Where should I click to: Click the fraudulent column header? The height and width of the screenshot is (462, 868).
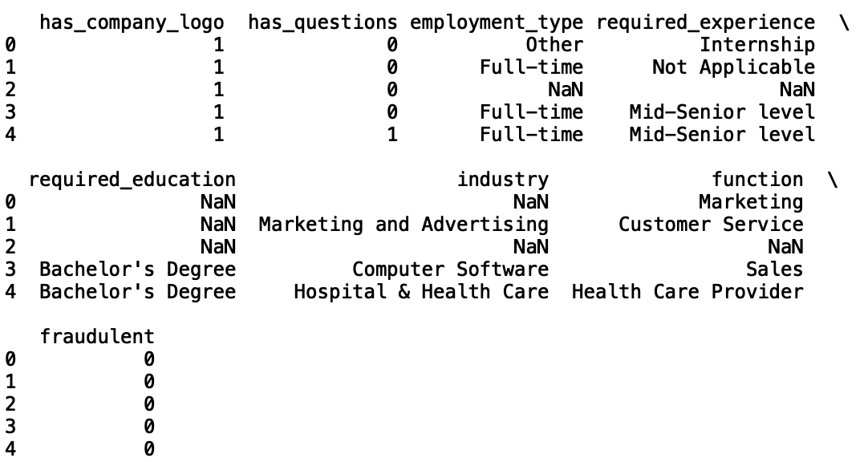click(x=97, y=337)
